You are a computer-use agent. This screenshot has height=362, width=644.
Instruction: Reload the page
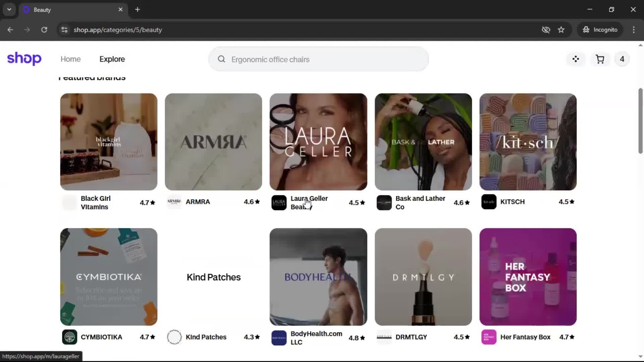point(44,30)
